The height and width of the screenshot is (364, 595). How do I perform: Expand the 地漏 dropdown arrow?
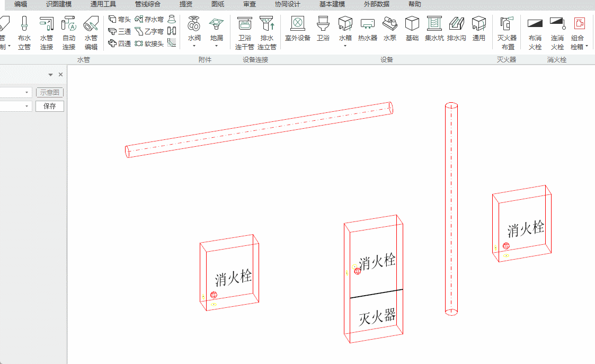point(216,46)
